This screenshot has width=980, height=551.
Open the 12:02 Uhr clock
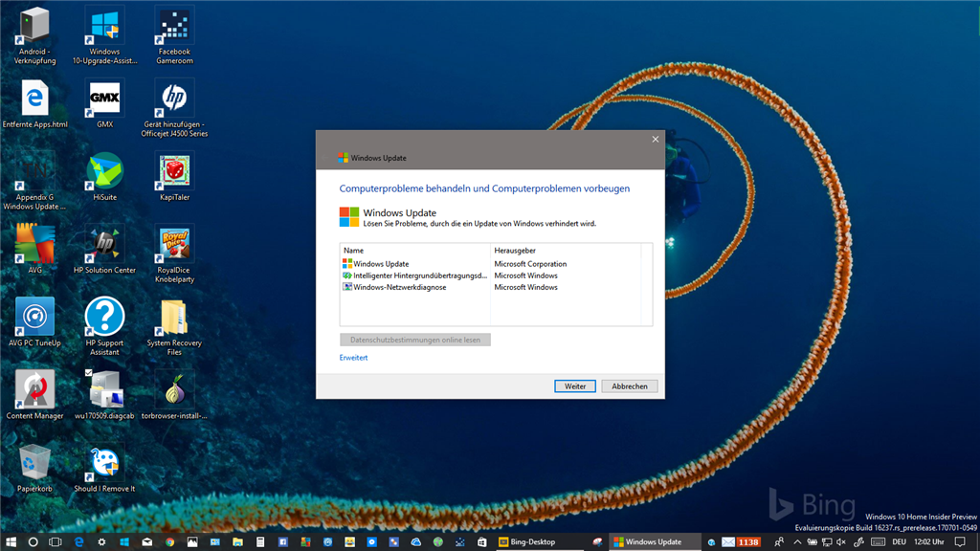click(928, 542)
